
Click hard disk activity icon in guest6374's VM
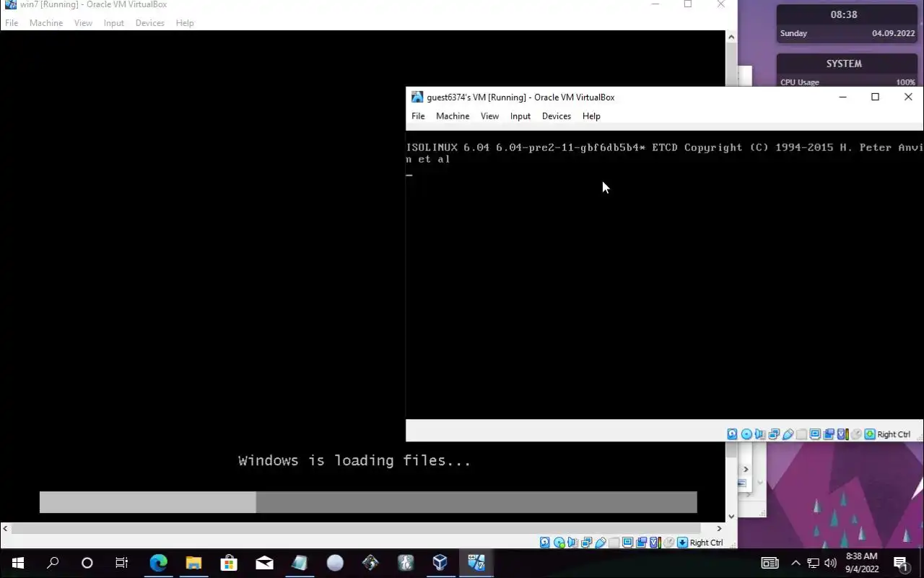click(732, 434)
